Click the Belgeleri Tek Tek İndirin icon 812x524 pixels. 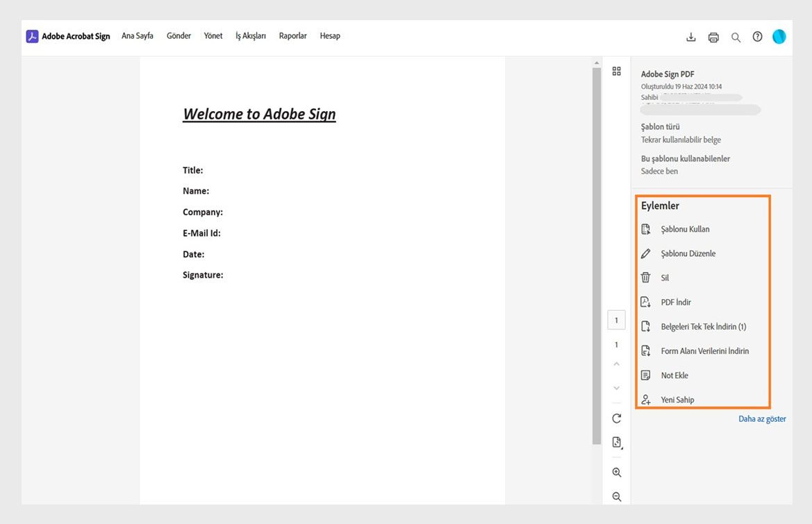646,326
